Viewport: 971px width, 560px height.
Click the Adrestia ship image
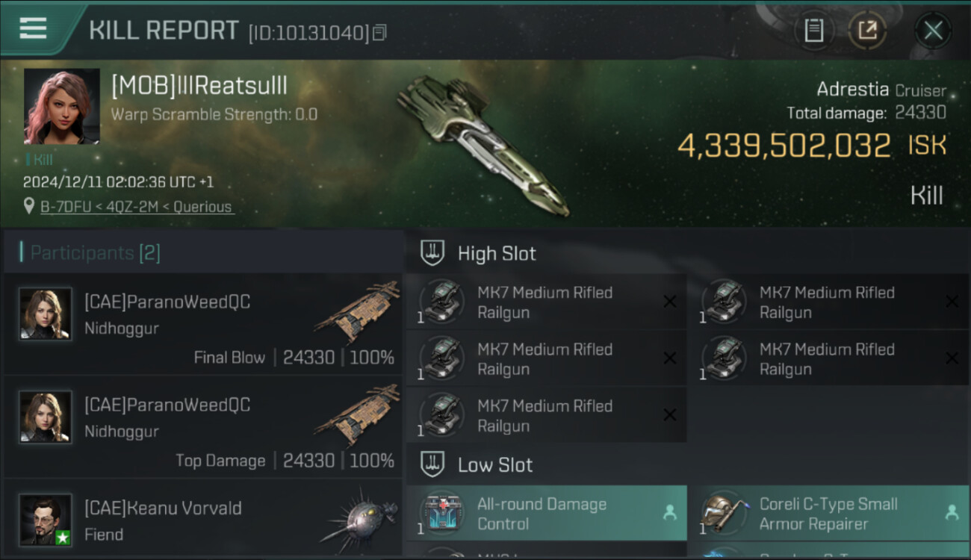click(483, 144)
